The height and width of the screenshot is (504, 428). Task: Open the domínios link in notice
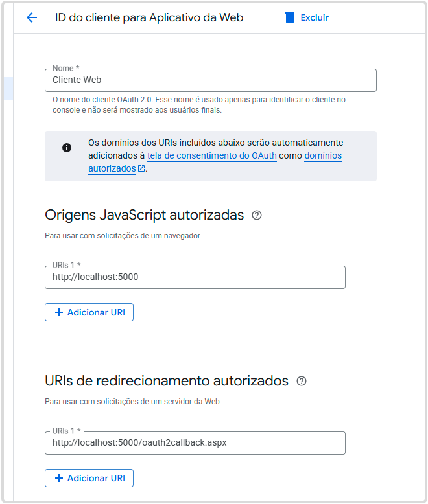(323, 155)
